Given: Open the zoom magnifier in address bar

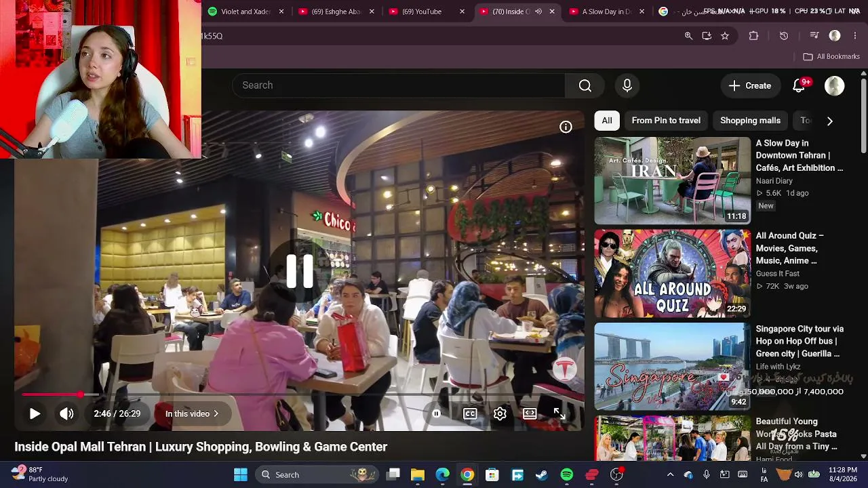Looking at the screenshot, I should 688,36.
